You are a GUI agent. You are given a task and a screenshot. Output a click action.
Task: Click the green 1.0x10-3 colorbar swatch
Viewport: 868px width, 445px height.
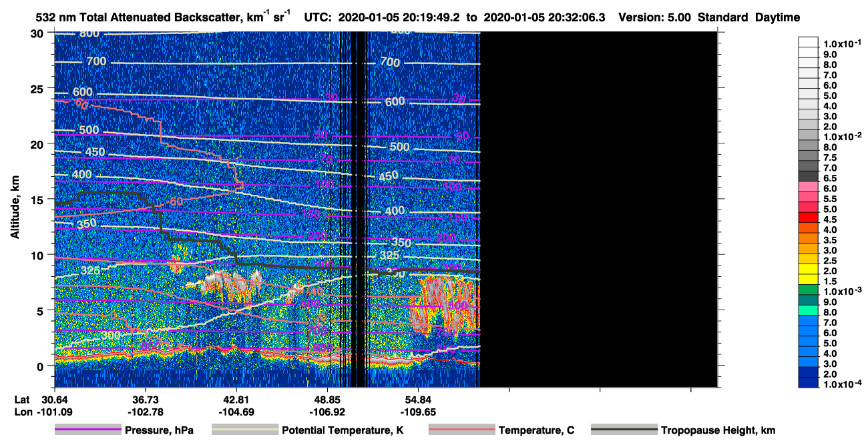pyautogui.click(x=808, y=290)
